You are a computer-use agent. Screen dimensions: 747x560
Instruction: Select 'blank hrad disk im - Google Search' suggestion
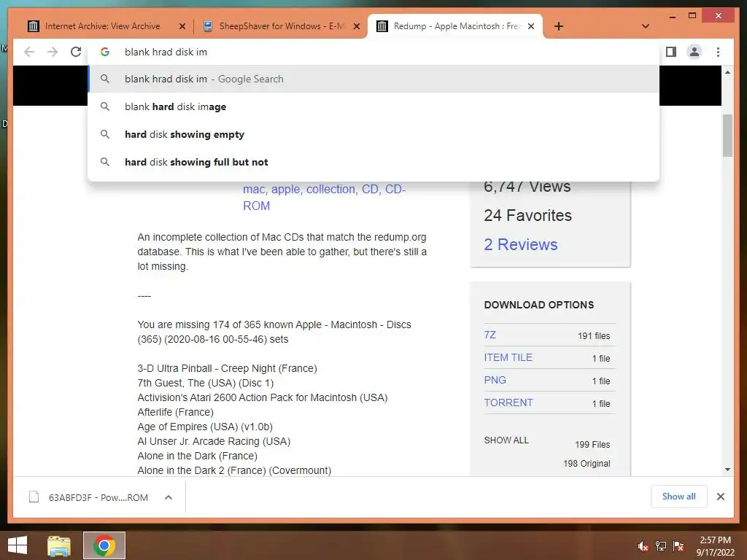tap(373, 79)
